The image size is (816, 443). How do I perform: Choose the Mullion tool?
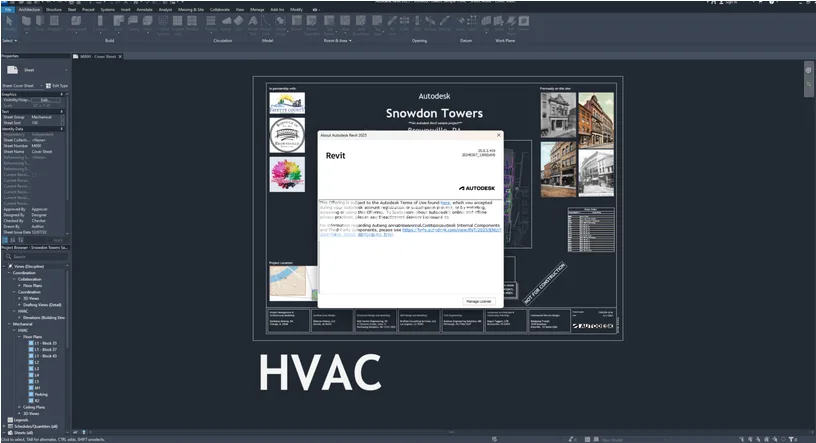pyautogui.click(x=192, y=22)
